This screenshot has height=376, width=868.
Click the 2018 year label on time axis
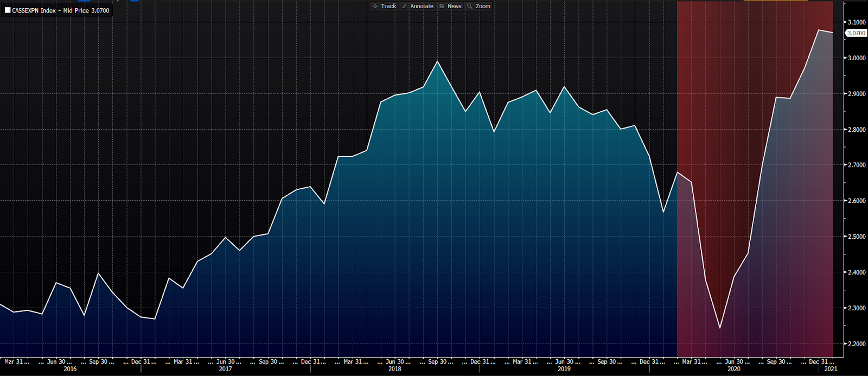tap(394, 369)
